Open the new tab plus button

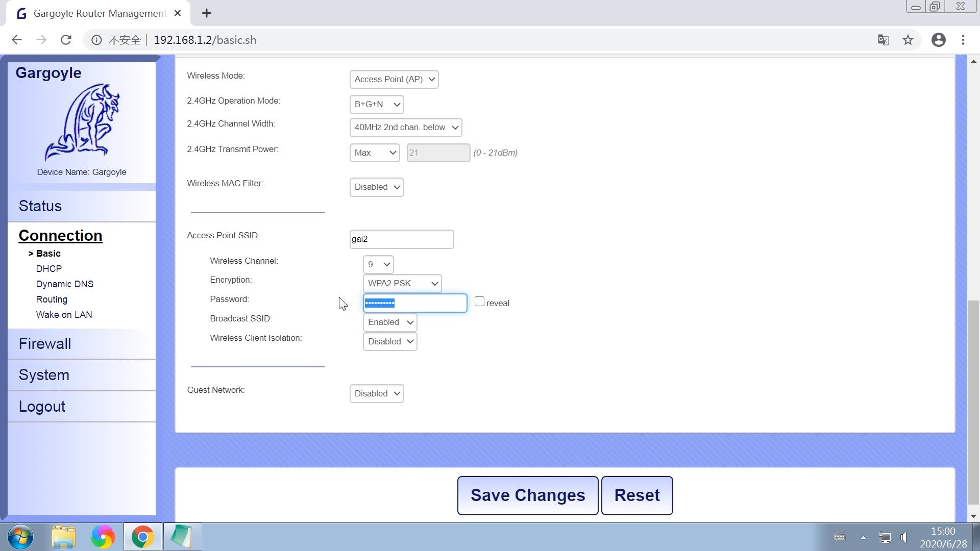tap(206, 13)
